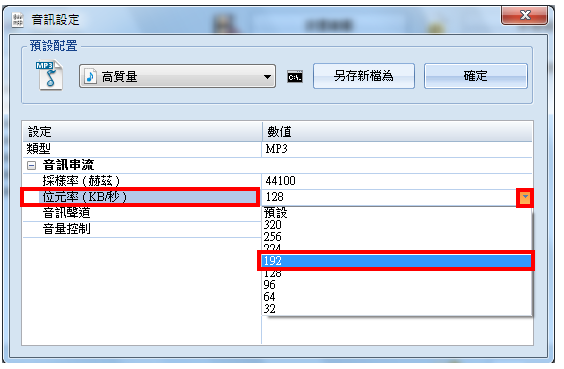This screenshot has width=564, height=369.
Task: Collapse the 音訊串流 tree group
Action: click(32, 165)
